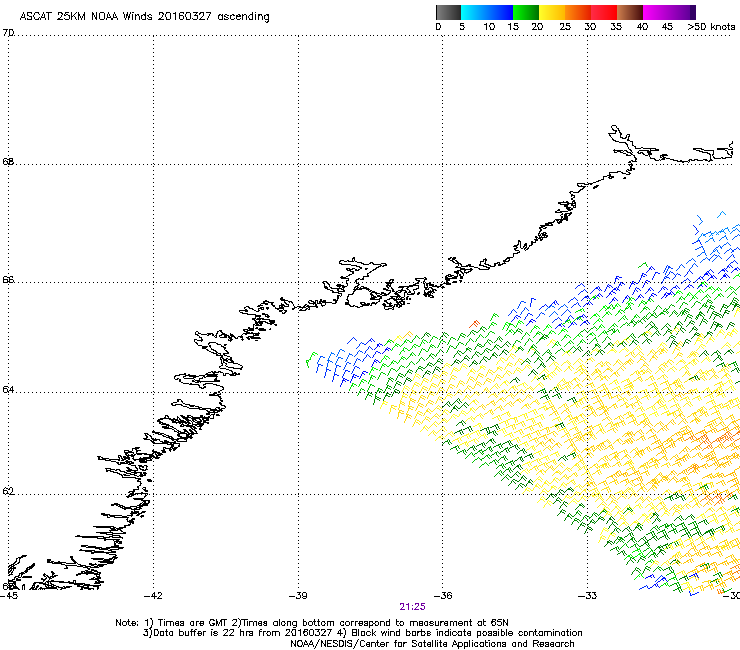
Task: Click the longitude label '-42'
Action: 153,596
